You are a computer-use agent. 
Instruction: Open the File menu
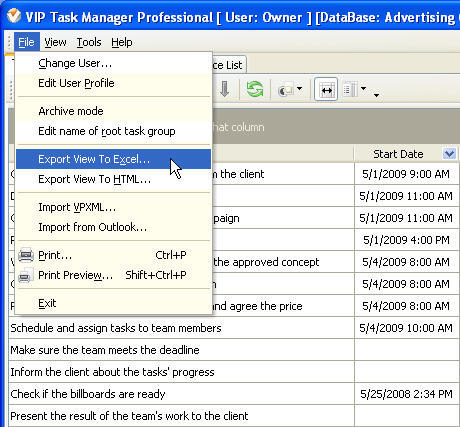27,42
